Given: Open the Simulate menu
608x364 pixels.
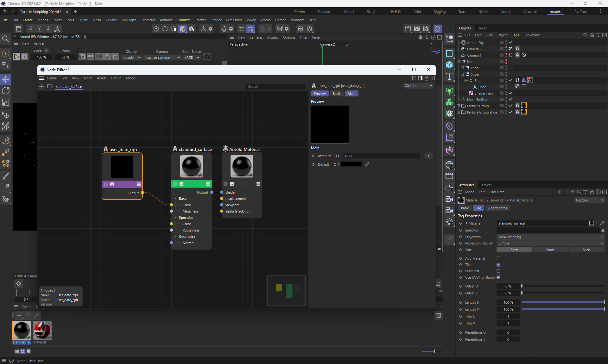Looking at the screenshot, I should tap(184, 20).
